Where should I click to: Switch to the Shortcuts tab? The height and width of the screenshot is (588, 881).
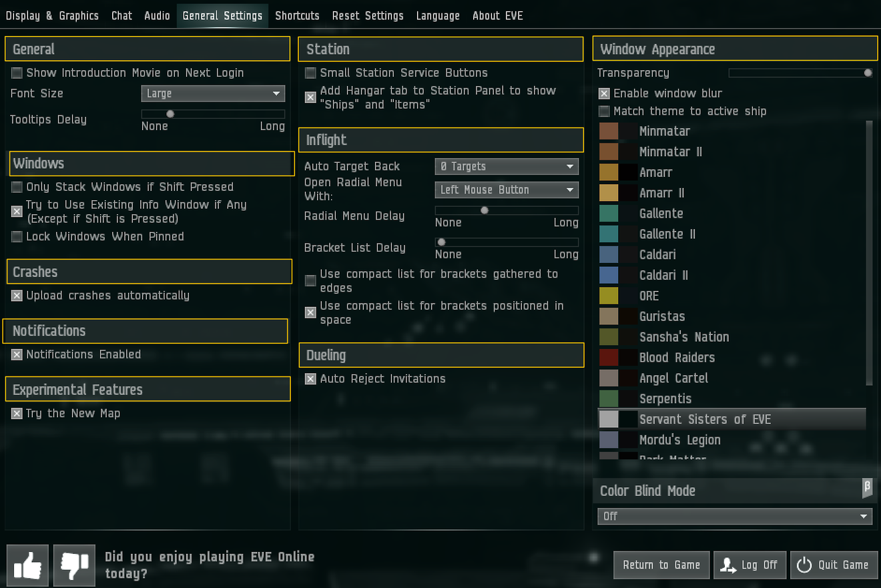pos(297,15)
